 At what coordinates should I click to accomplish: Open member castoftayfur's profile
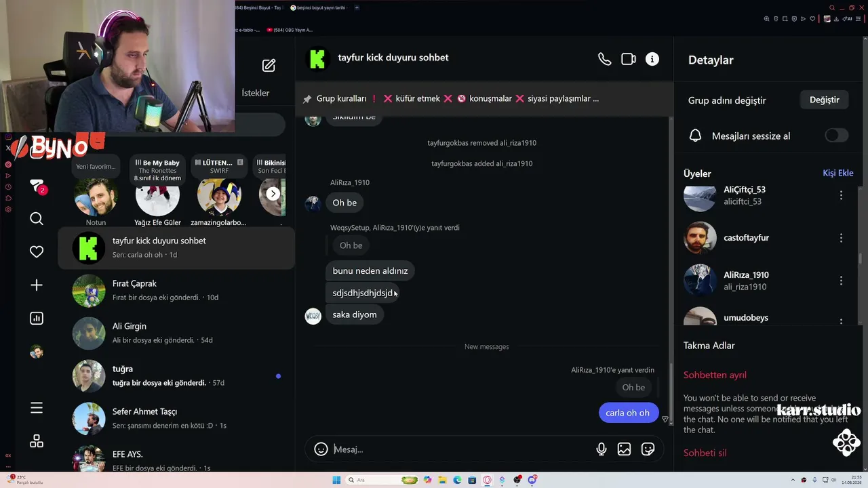pos(726,238)
